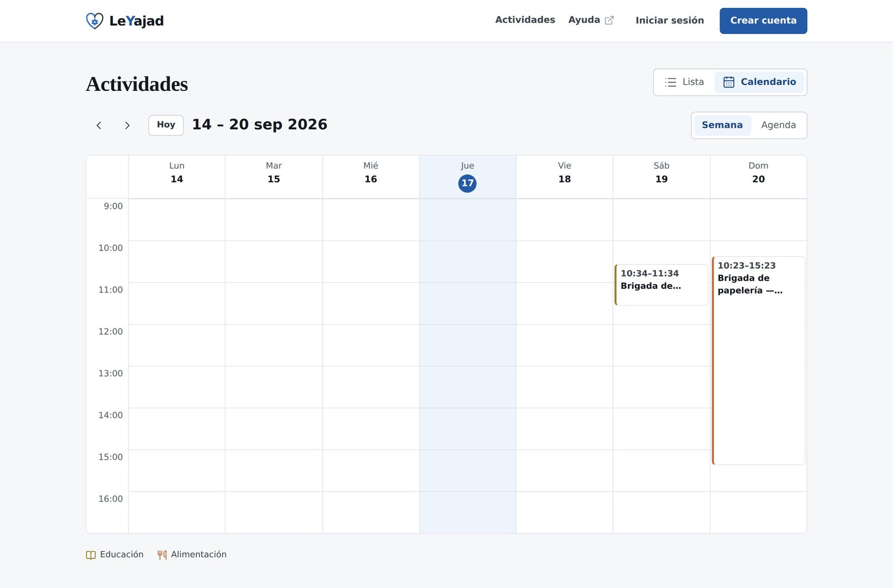Click the highlighted day 17 circle
Screen dimensions: 893x588
[x=467, y=183]
